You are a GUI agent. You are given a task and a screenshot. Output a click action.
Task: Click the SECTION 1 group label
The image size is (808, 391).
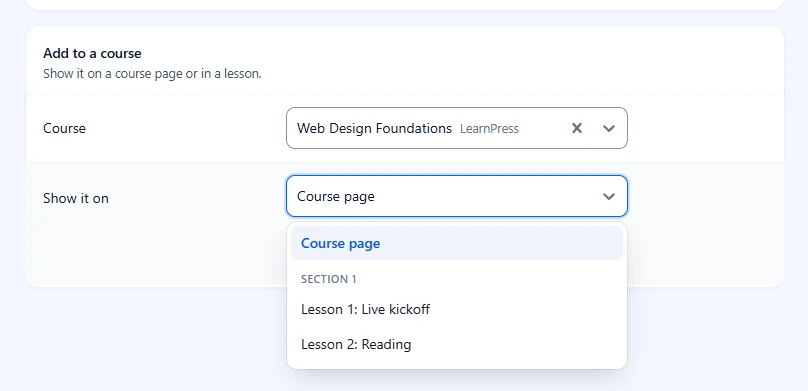(x=329, y=279)
